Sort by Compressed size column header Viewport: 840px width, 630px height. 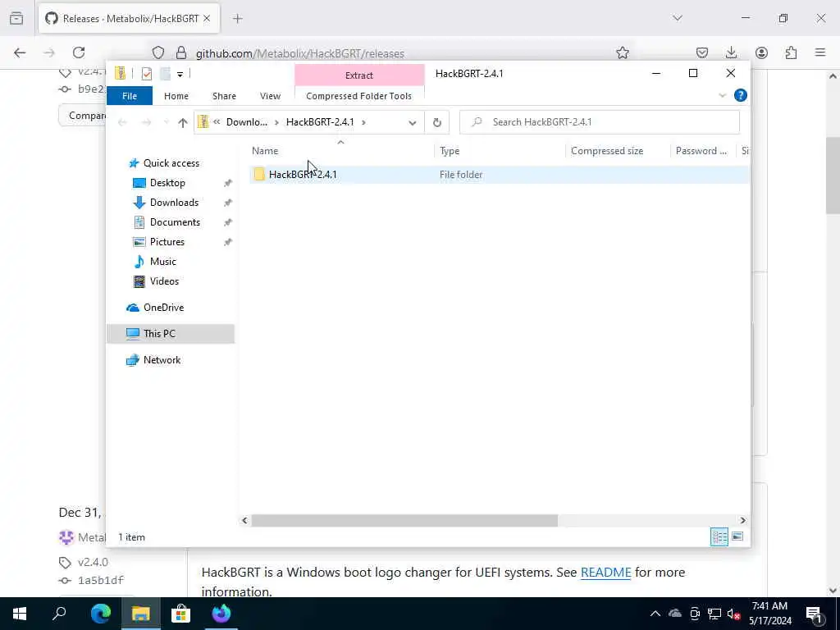click(607, 151)
